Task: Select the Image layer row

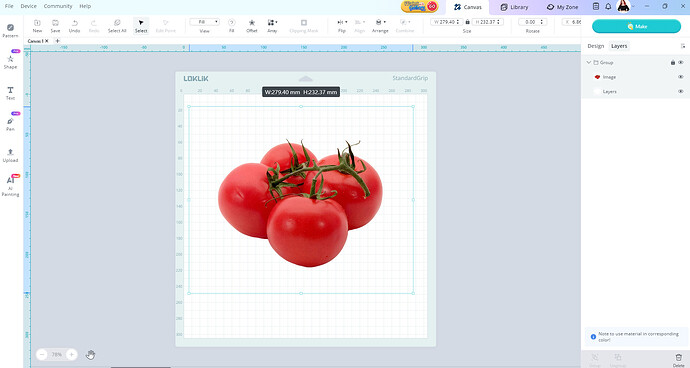Action: point(635,77)
